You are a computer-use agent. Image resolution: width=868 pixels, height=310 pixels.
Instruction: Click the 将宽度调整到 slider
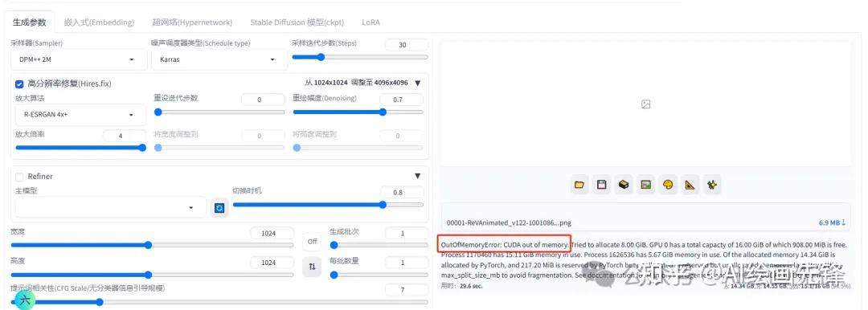(x=219, y=148)
